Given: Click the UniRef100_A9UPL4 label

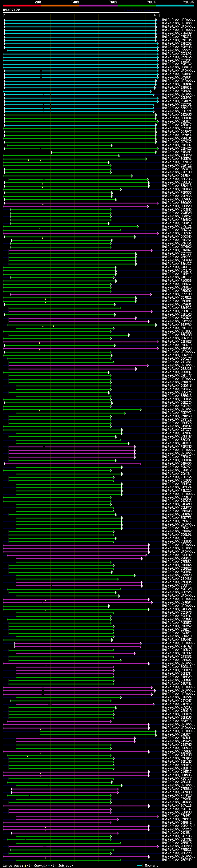Looking at the screenshot, I should tap(177, 558).
